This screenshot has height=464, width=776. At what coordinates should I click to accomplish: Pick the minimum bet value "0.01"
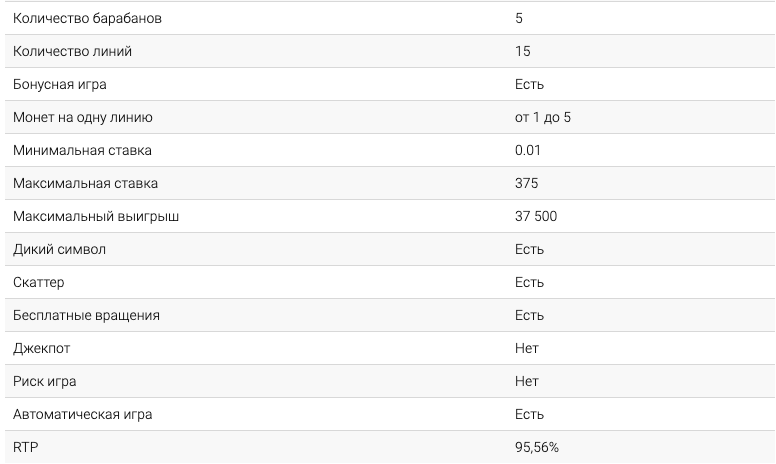point(528,150)
